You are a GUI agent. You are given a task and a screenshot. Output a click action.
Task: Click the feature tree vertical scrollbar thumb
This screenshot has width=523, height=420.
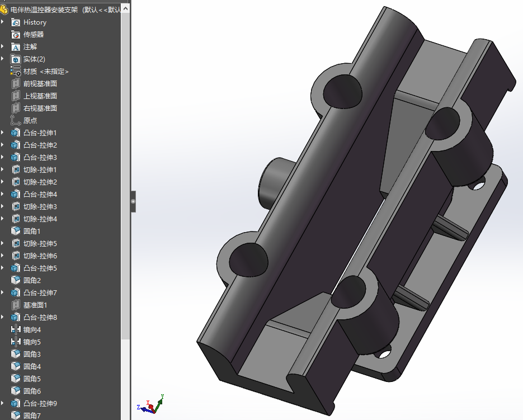point(125,177)
